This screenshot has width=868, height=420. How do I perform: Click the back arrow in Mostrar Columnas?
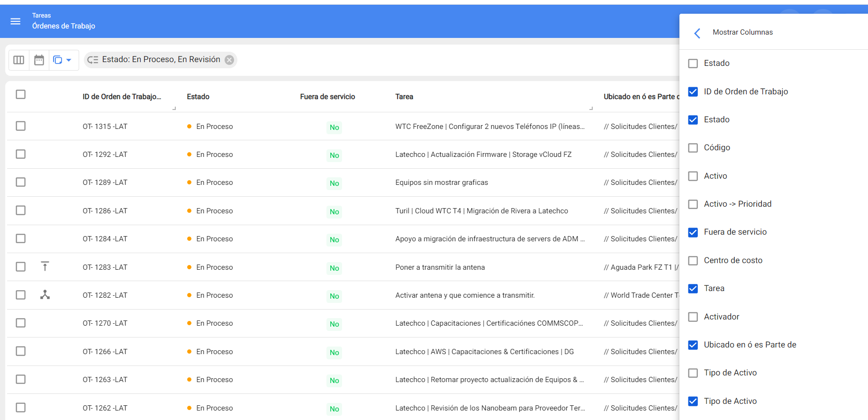697,33
